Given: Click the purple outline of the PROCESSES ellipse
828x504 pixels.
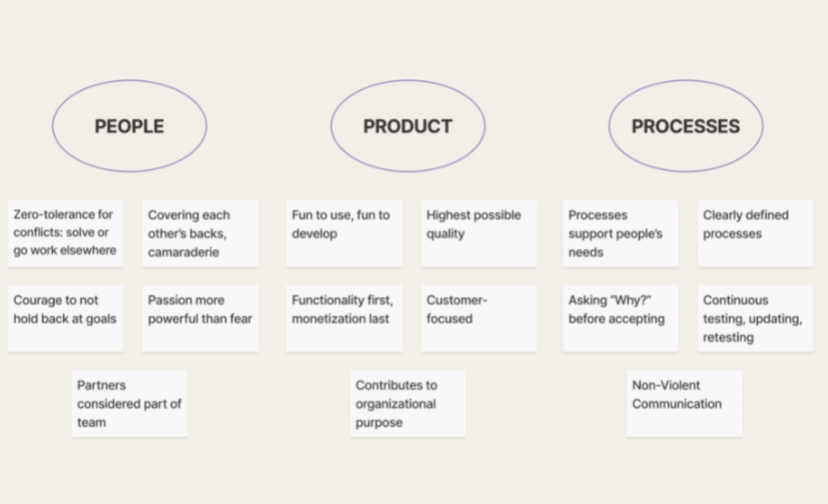Looking at the screenshot, I should (686, 80).
